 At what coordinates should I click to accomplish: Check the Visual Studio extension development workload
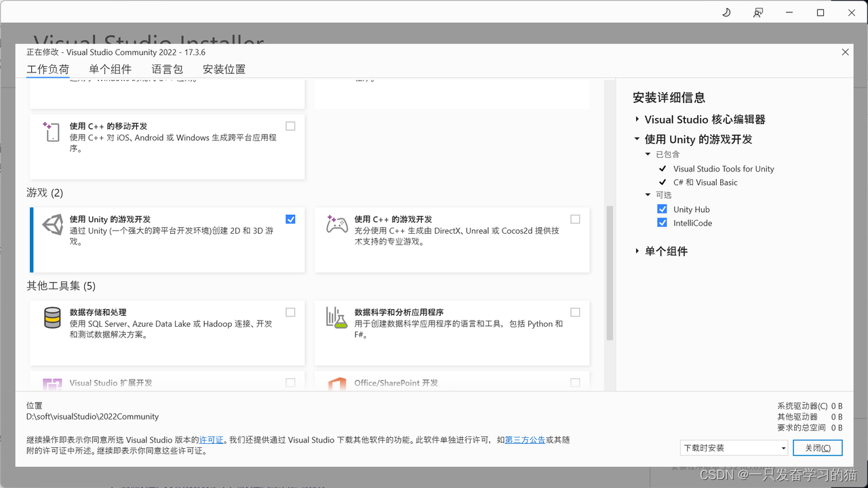(291, 383)
